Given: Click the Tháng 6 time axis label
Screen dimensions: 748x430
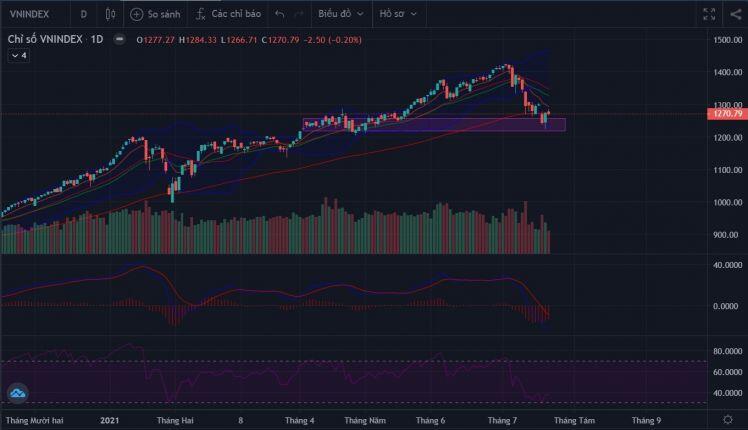Looking at the screenshot, I should point(430,420).
